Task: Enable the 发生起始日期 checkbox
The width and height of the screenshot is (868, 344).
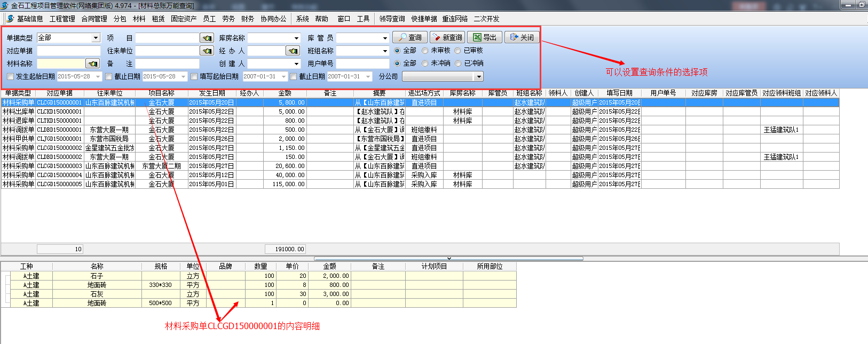Action: (10, 77)
